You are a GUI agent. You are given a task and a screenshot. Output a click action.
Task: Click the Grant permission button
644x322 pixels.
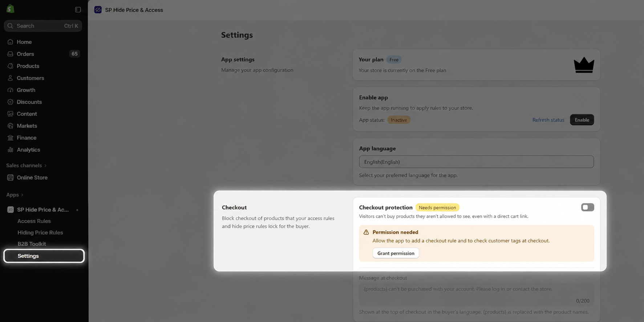pyautogui.click(x=396, y=253)
